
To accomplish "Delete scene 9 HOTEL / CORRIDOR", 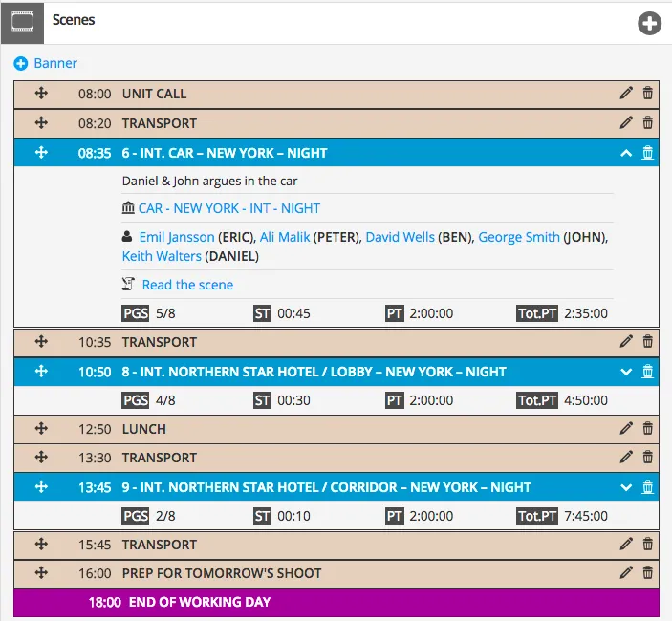I will click(x=647, y=487).
